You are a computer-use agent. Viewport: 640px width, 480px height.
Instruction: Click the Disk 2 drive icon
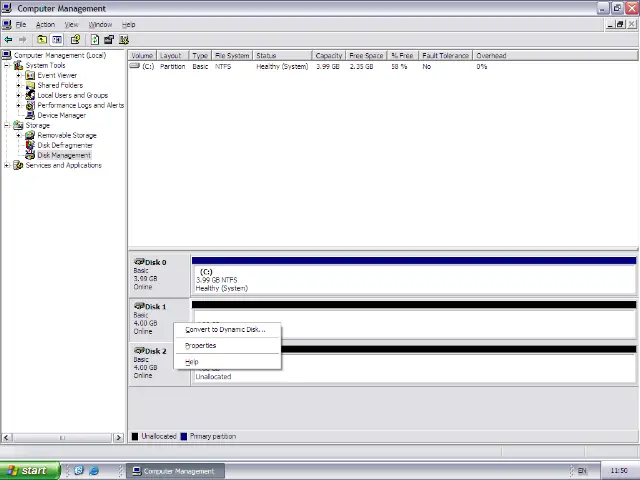click(139, 351)
